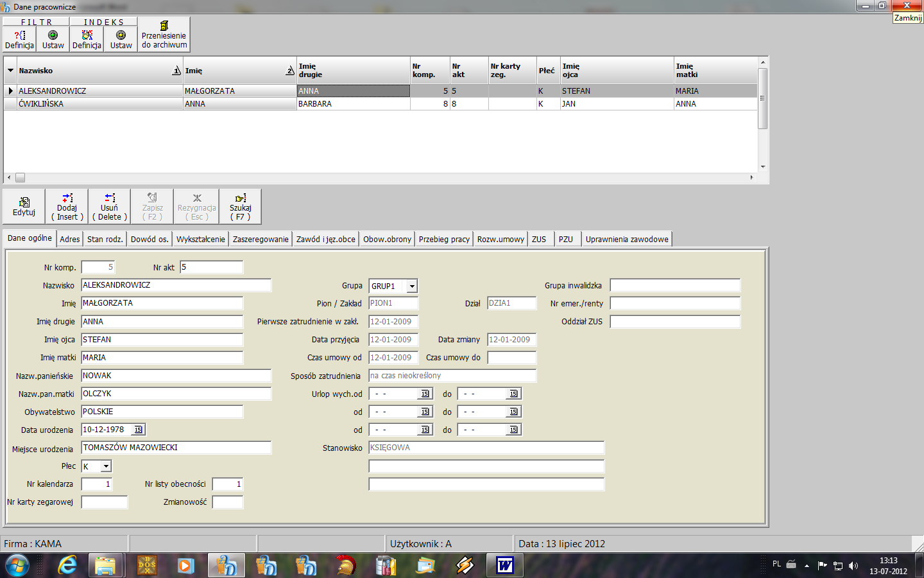Move the record via Przeniesienie do archiwum

point(164,35)
